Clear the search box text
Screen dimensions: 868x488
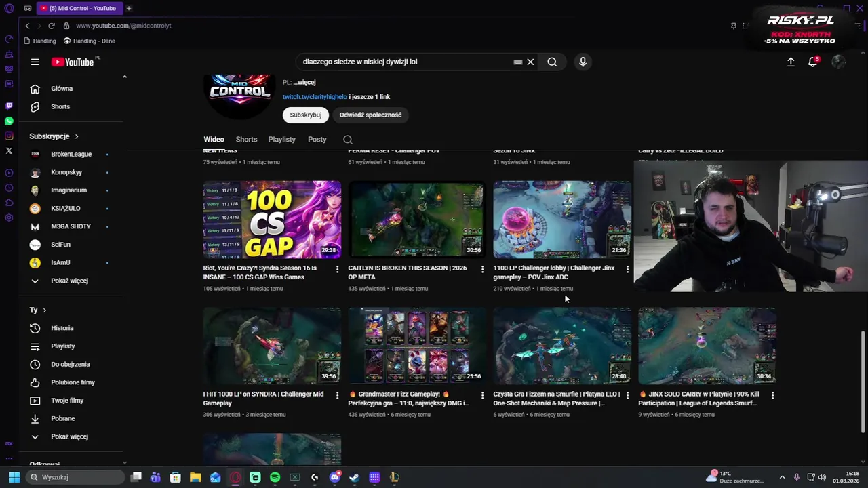click(530, 62)
